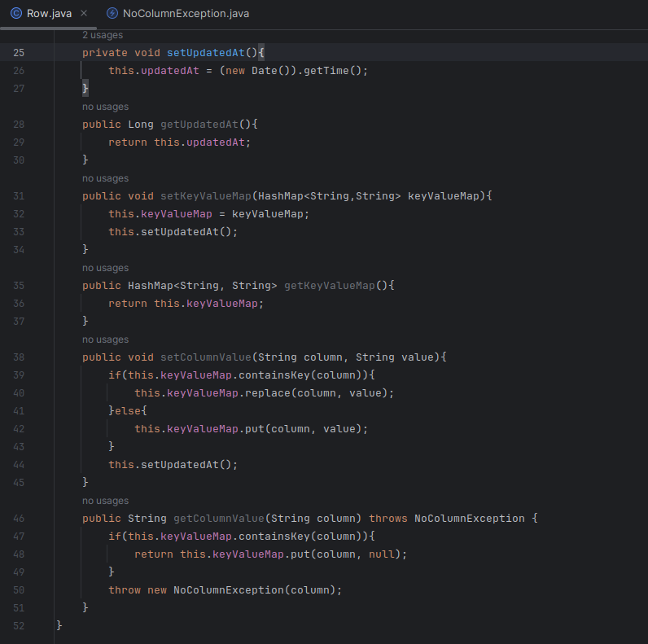Click 'put' call on line 42
The height and width of the screenshot is (644, 648).
(x=255, y=428)
